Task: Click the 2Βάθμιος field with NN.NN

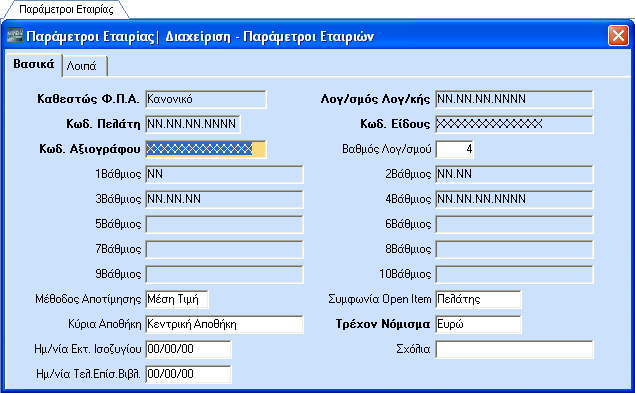Action: point(514,174)
